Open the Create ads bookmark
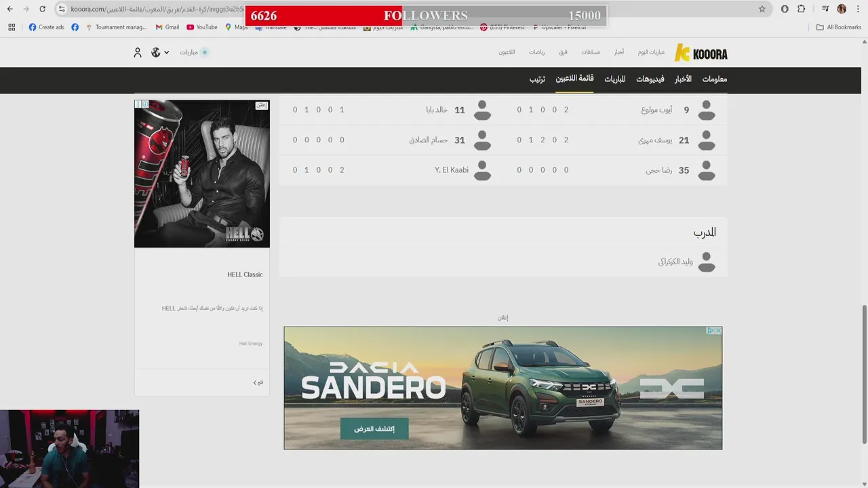 click(x=47, y=27)
